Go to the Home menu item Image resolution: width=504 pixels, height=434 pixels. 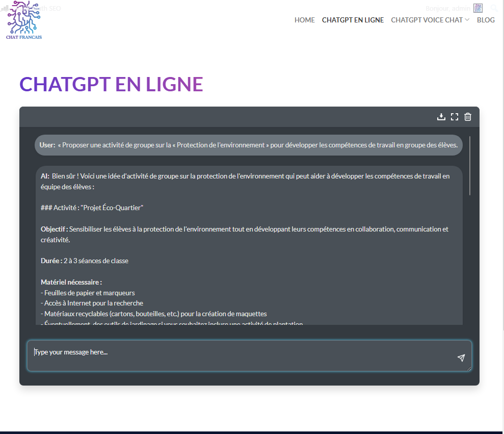pyautogui.click(x=304, y=20)
